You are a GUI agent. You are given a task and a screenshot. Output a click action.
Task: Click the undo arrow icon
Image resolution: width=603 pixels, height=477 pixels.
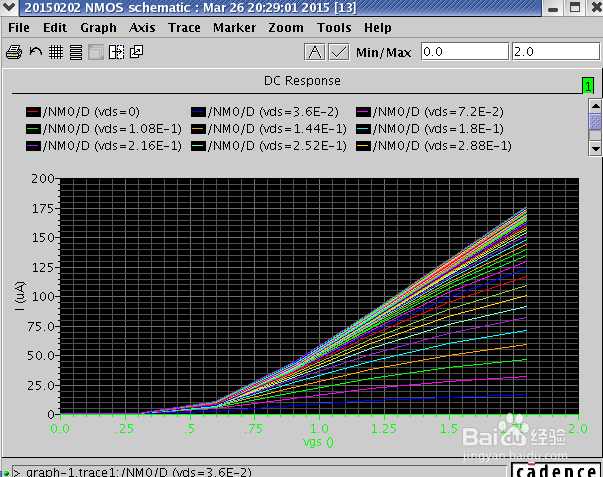(x=36, y=52)
